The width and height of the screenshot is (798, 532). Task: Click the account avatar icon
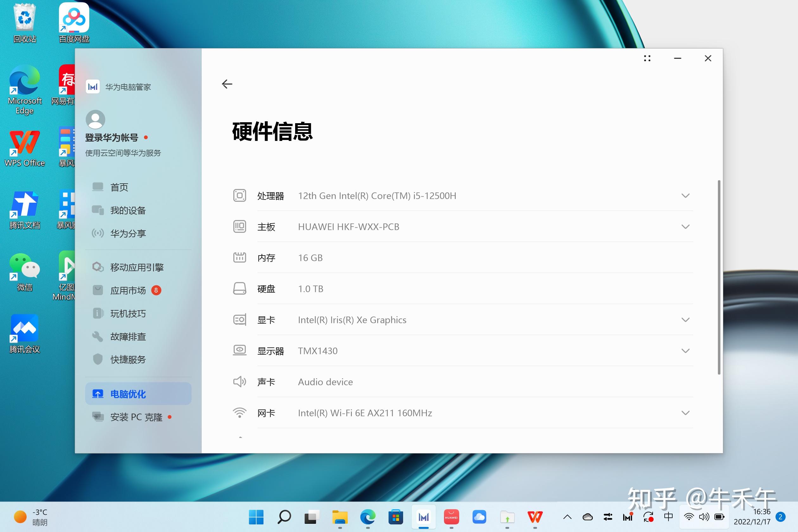click(x=95, y=119)
